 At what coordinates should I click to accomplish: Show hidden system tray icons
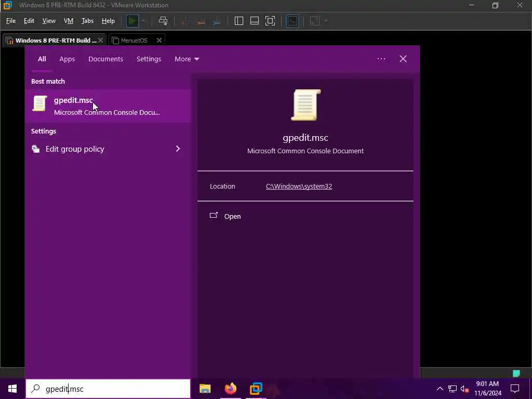click(x=440, y=389)
